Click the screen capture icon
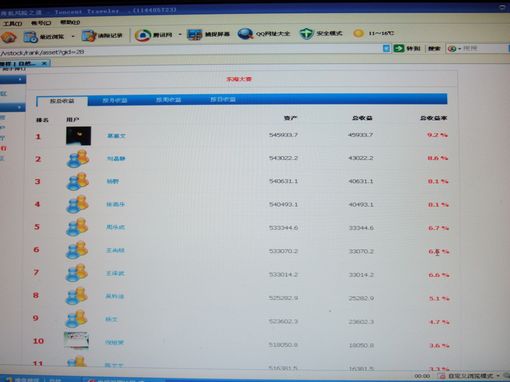The height and width of the screenshot is (382, 510). (x=194, y=35)
